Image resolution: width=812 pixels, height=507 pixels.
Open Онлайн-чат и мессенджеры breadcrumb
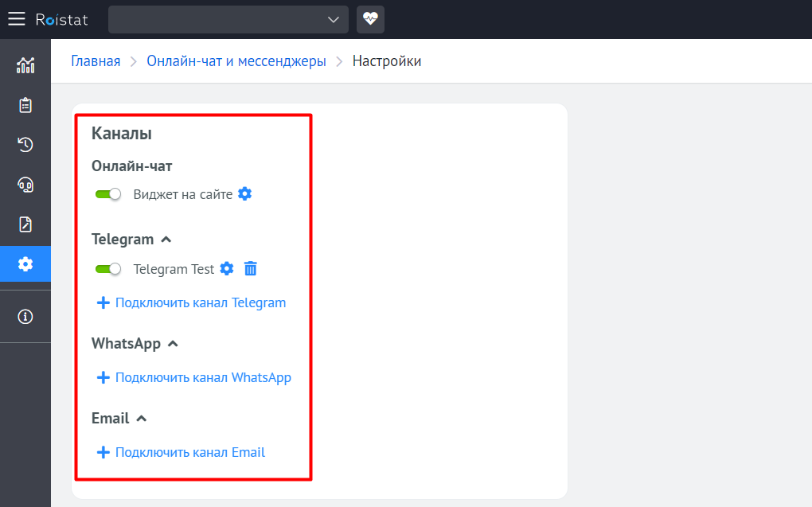[236, 61]
